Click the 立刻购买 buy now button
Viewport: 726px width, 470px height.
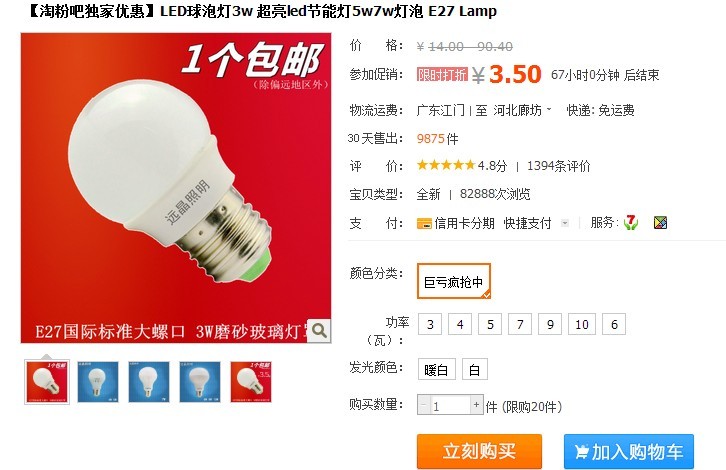[x=479, y=451]
